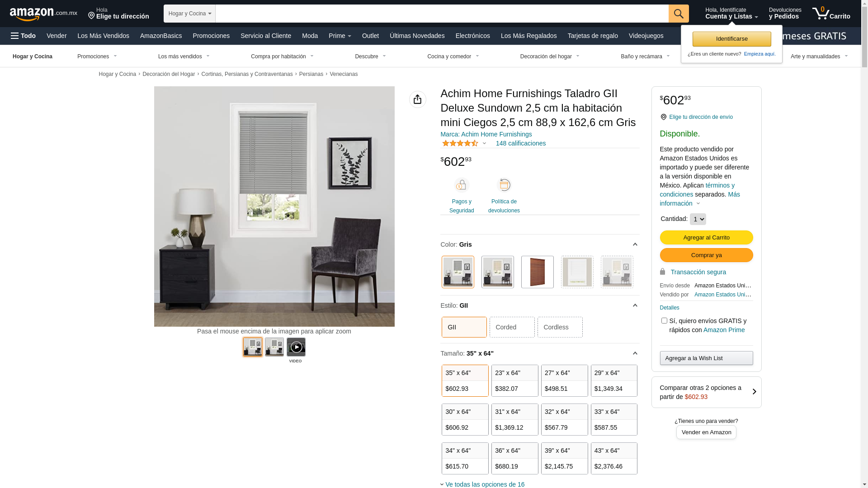Collapse the Color section chevron

pos(635,244)
